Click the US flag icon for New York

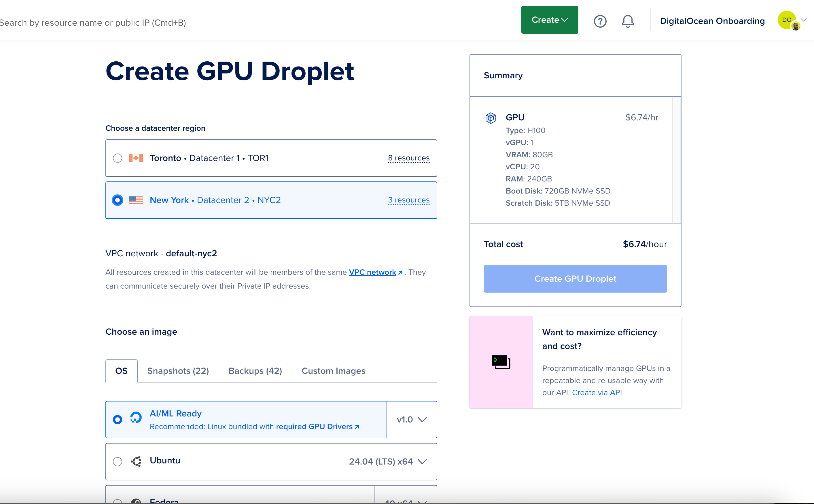click(x=136, y=200)
